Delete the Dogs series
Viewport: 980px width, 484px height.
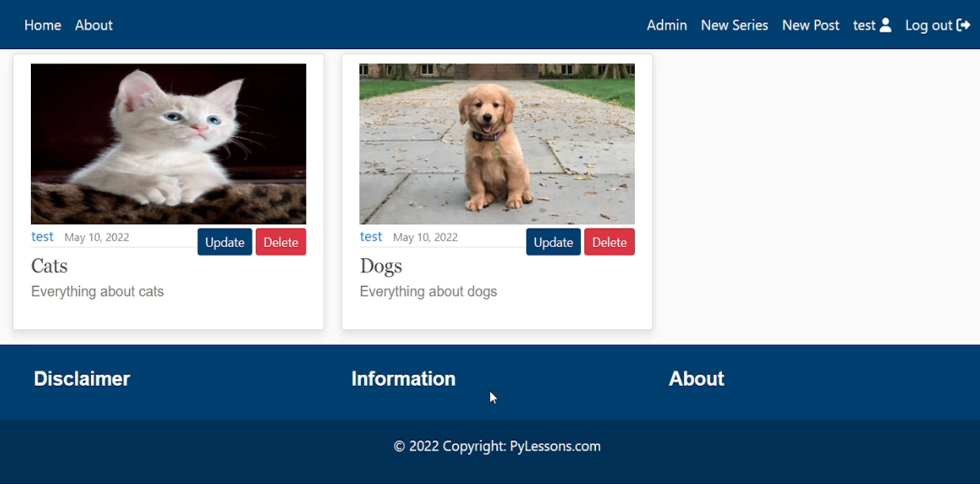pyautogui.click(x=609, y=242)
